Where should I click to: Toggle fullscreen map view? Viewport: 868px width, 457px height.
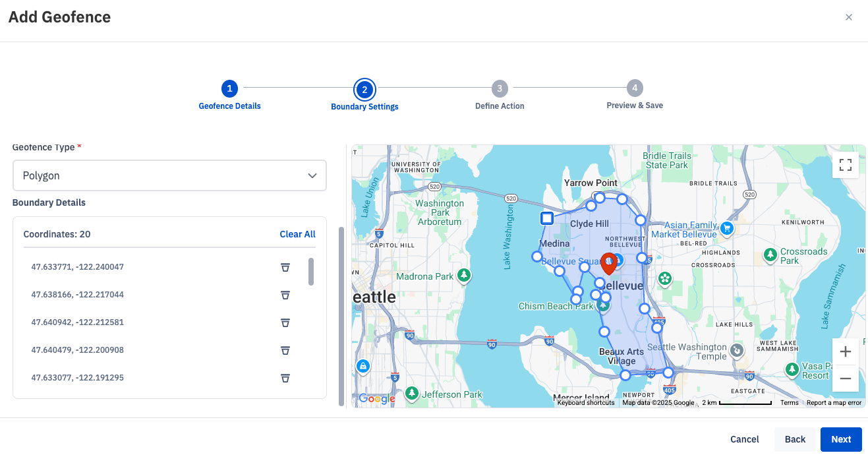click(845, 165)
